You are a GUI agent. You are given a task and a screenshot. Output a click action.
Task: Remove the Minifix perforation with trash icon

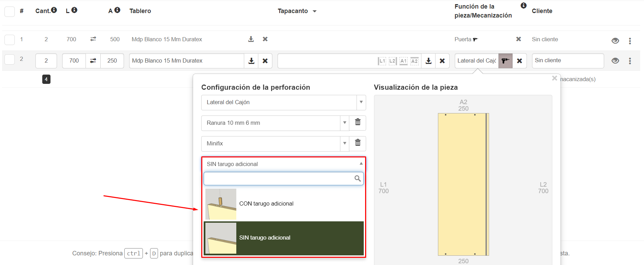click(x=358, y=143)
